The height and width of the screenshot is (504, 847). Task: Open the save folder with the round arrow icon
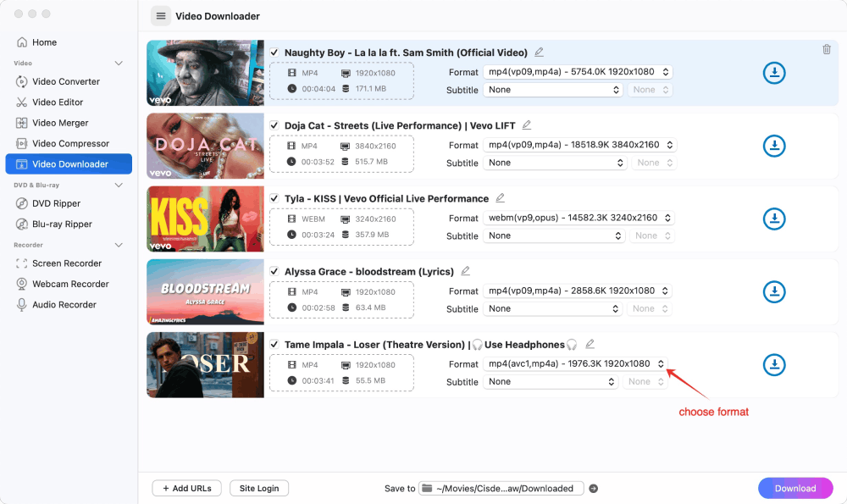pyautogui.click(x=593, y=489)
